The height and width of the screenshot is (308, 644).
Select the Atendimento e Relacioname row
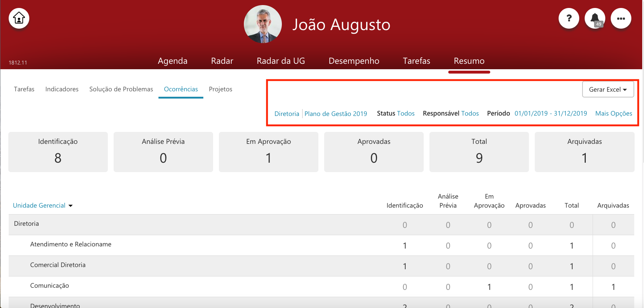tap(321, 245)
